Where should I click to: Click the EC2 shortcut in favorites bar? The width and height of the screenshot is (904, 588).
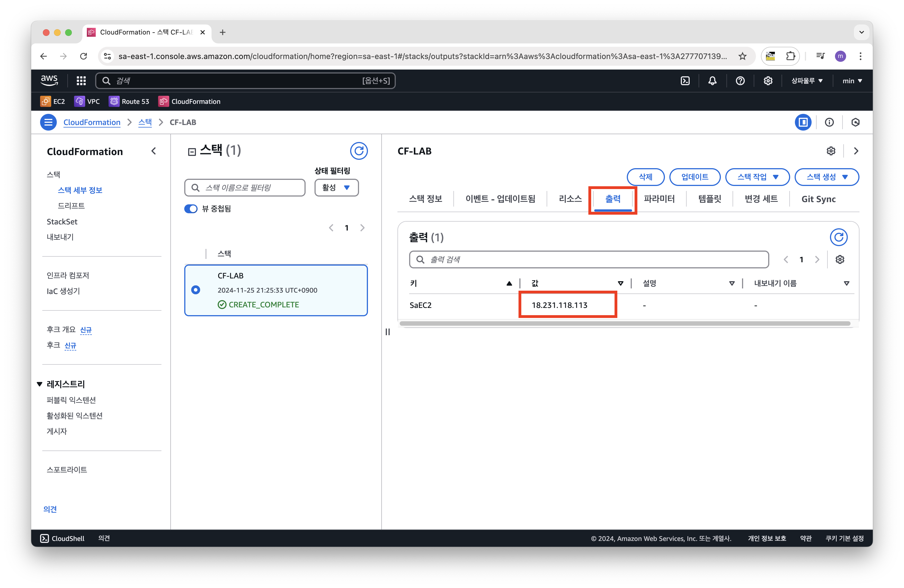pos(53,101)
